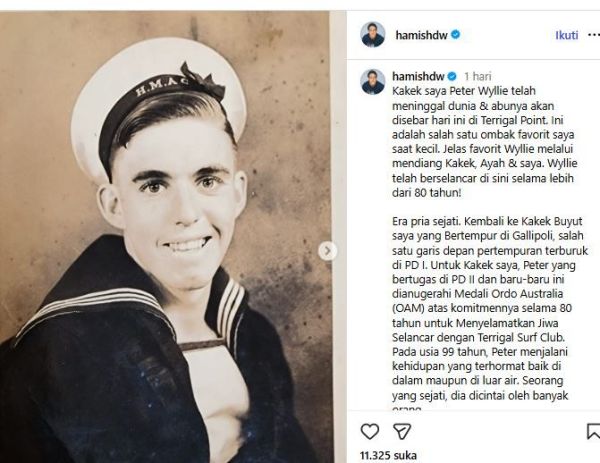Follow the account with the Ikuti button
This screenshot has width=600, height=463.
(567, 35)
